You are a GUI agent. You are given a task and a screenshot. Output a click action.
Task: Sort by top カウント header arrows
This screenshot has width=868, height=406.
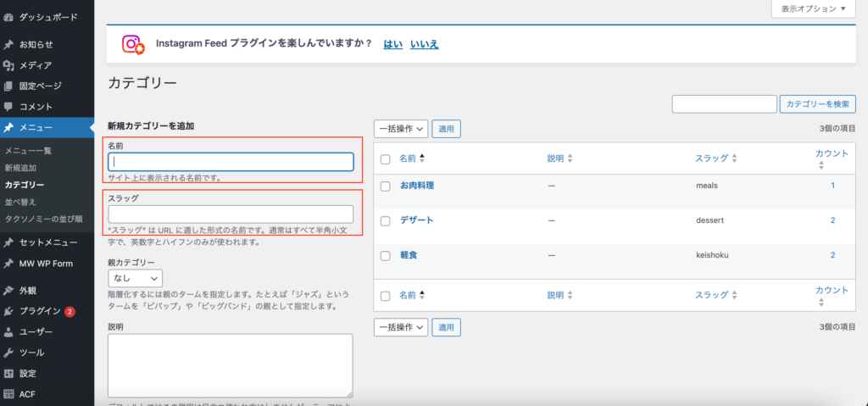tap(821, 165)
